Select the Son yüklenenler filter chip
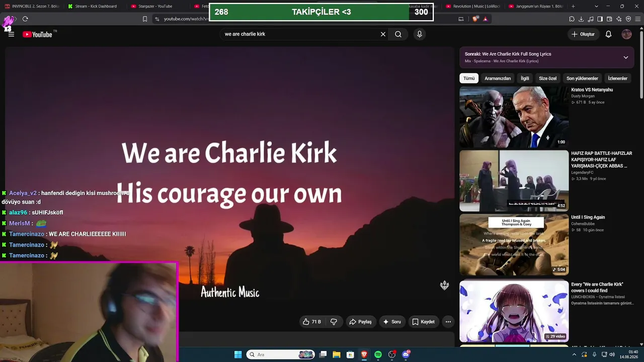 tap(582, 78)
